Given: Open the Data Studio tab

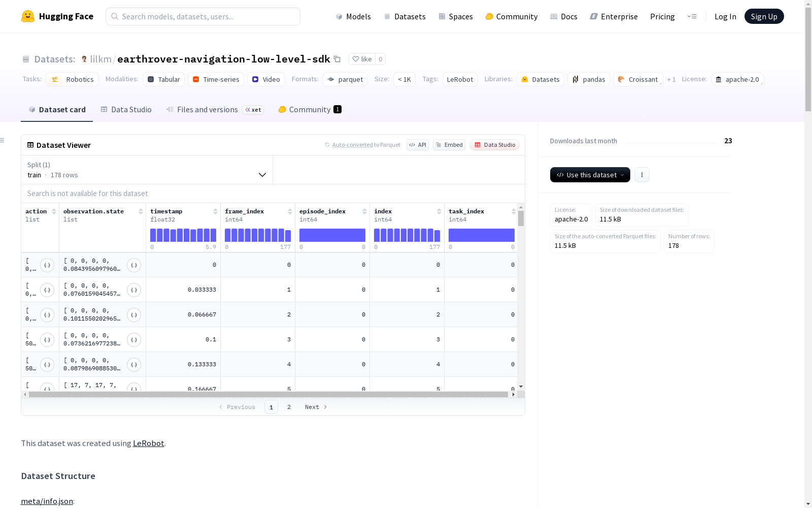Looking at the screenshot, I should [x=126, y=110].
